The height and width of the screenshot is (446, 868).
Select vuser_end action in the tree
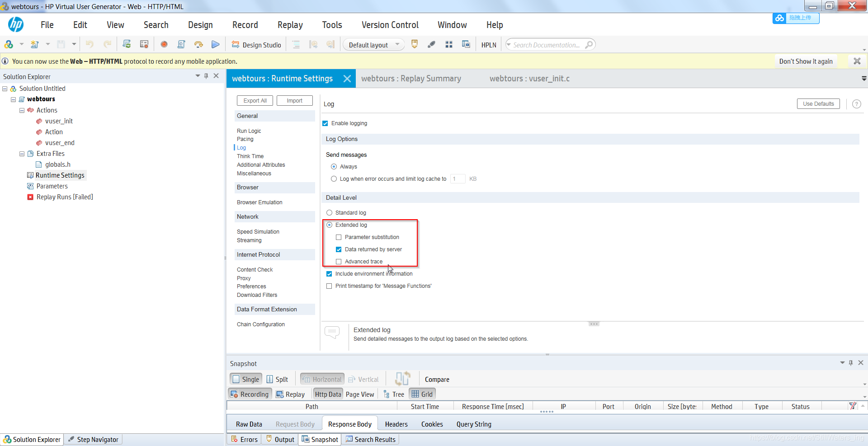[60, 143]
